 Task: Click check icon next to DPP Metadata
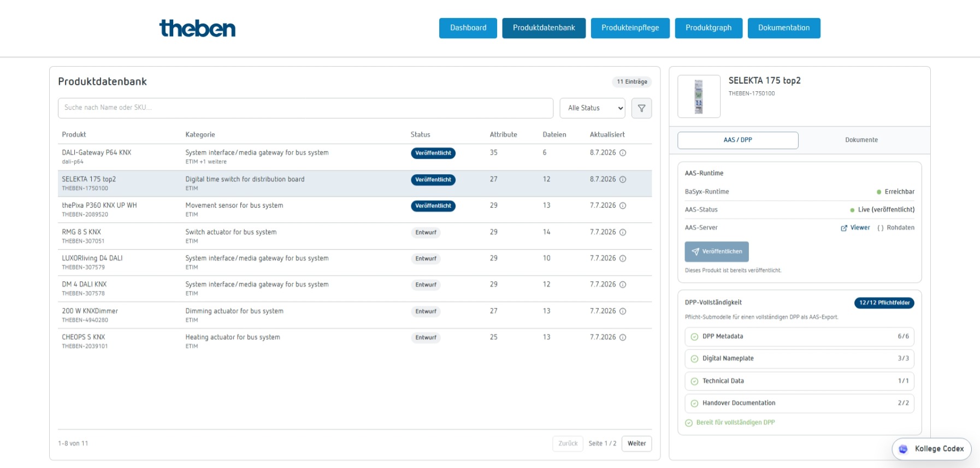pos(694,337)
